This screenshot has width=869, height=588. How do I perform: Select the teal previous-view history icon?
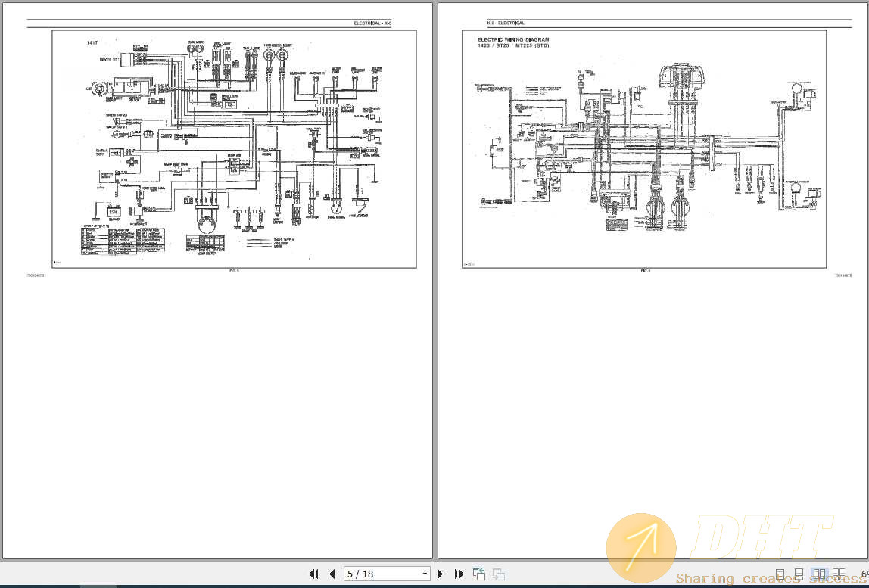[478, 574]
